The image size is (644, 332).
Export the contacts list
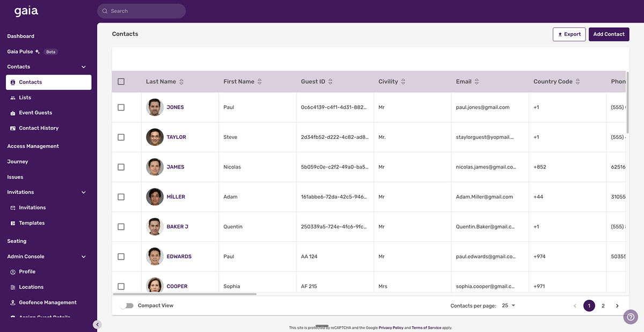click(x=569, y=34)
